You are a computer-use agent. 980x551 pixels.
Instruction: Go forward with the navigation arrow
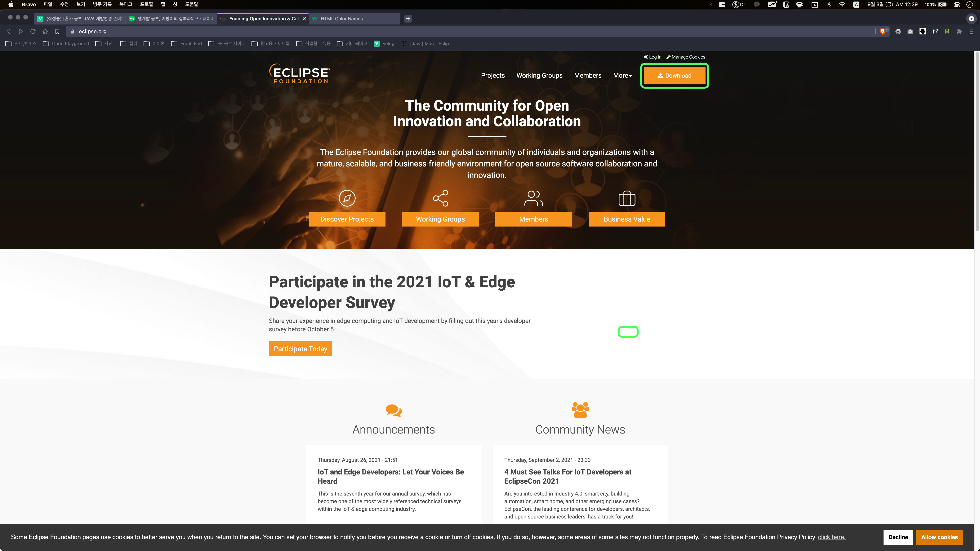point(20,32)
